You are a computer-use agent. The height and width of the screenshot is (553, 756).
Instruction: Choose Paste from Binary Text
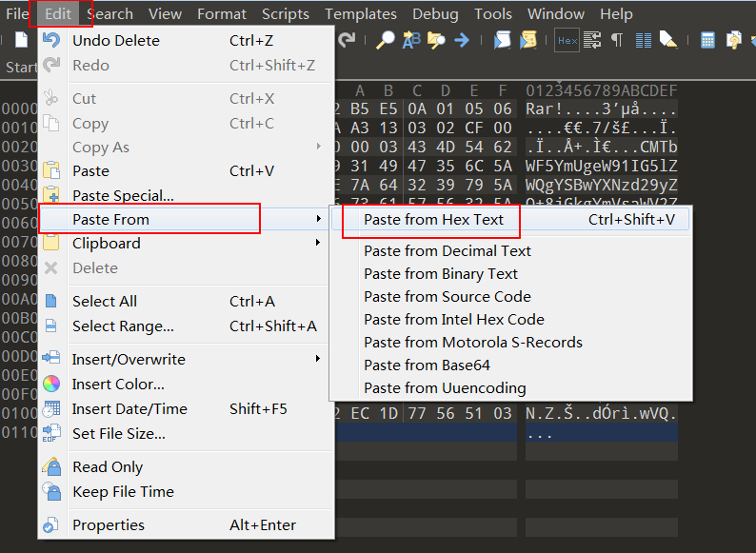tap(510, 274)
